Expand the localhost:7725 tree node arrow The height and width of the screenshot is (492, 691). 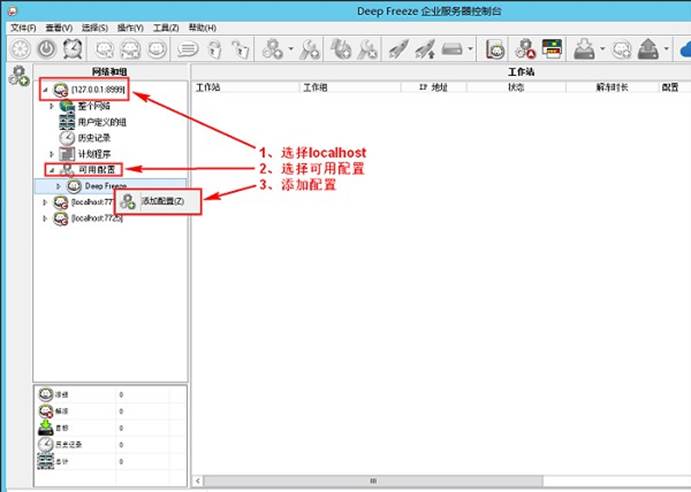[x=45, y=218]
